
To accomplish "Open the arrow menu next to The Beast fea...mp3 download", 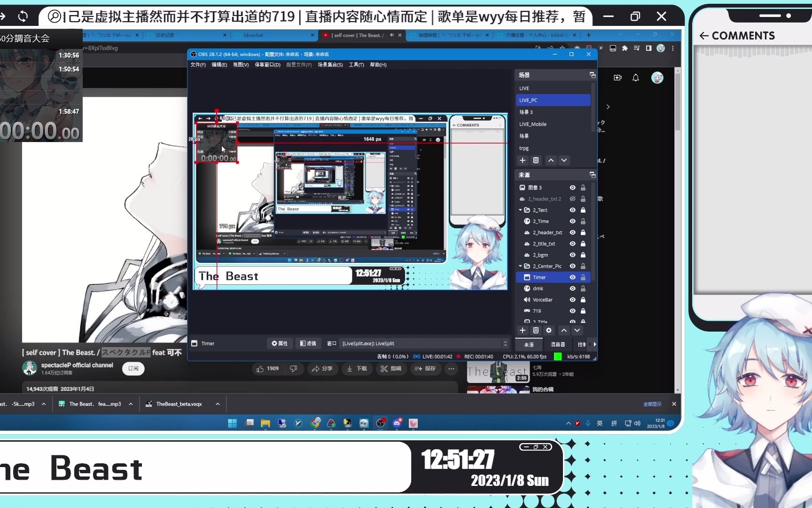I will point(131,404).
